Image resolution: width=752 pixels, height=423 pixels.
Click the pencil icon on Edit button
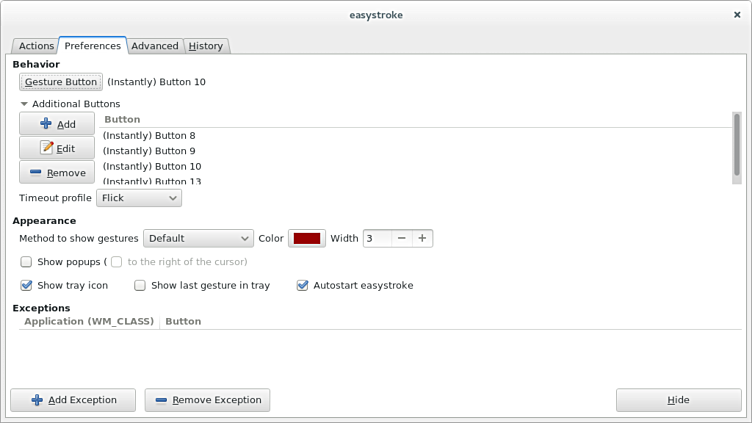(46, 148)
